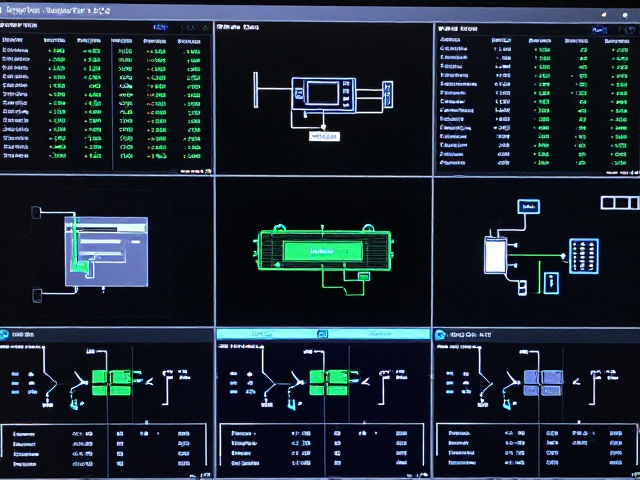Select the white label box under top-center diagram
This screenshot has width=640, height=480.
pos(324,136)
